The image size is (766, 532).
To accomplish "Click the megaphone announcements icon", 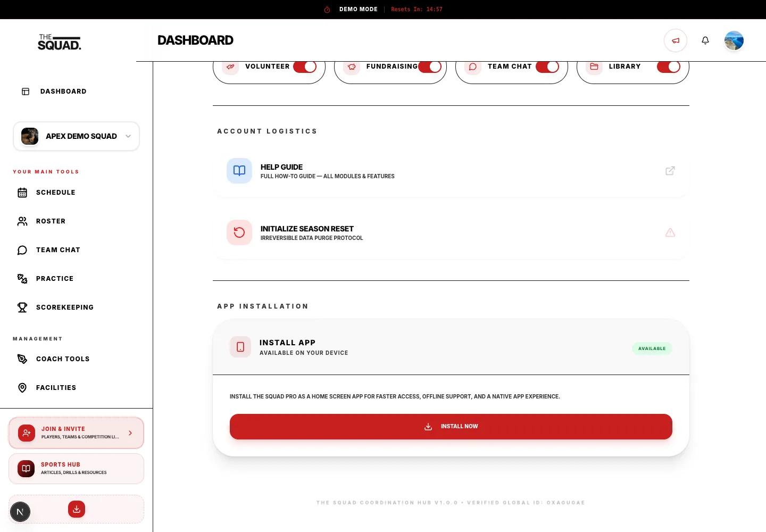I will point(676,40).
